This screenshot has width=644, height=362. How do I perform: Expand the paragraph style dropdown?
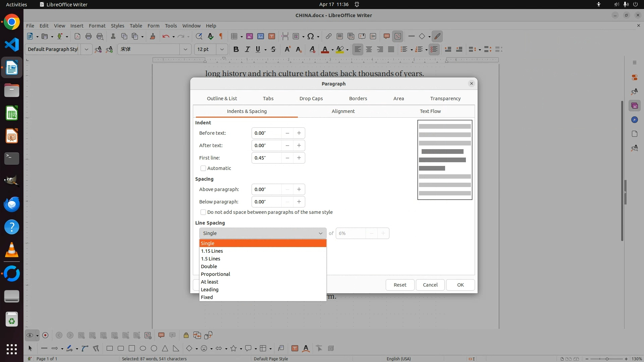(x=86, y=50)
